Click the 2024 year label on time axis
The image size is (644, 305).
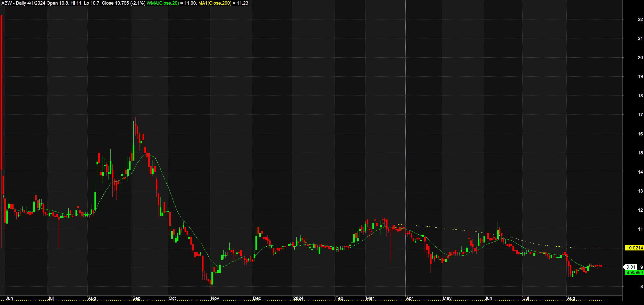[298, 298]
